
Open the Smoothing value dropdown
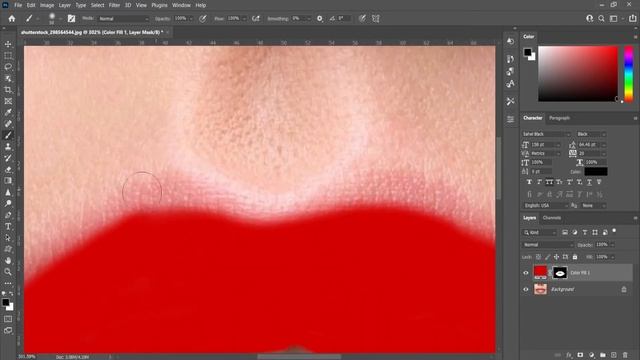pyautogui.click(x=308, y=19)
